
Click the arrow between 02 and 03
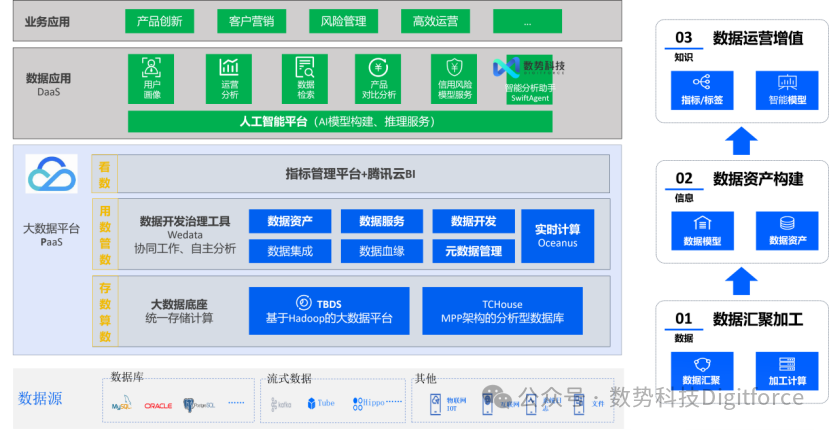pos(741,141)
